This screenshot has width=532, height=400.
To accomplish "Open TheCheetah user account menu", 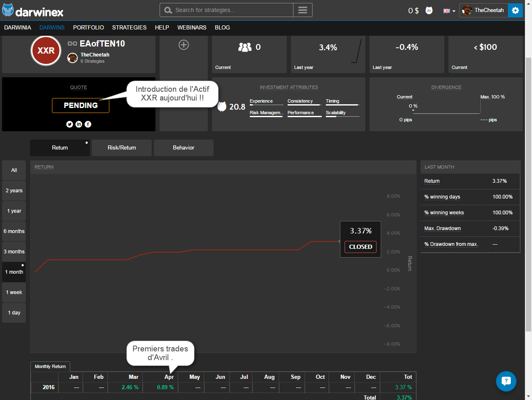I will point(483,10).
